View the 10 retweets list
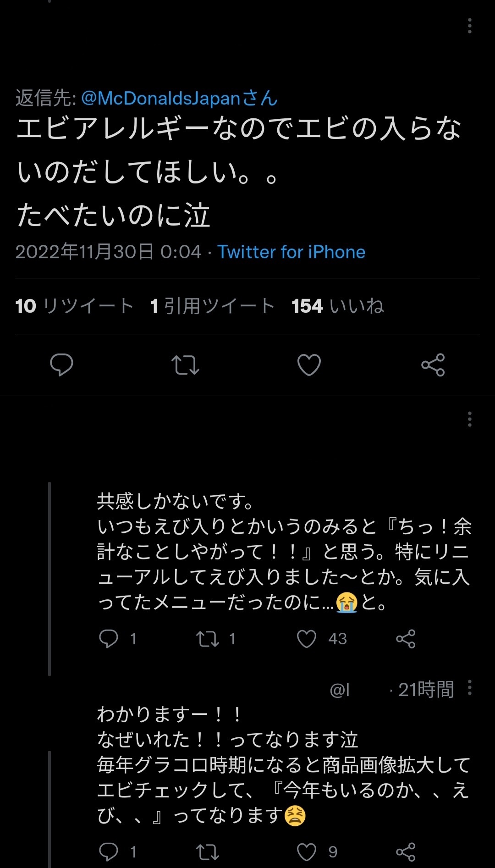 [75, 306]
